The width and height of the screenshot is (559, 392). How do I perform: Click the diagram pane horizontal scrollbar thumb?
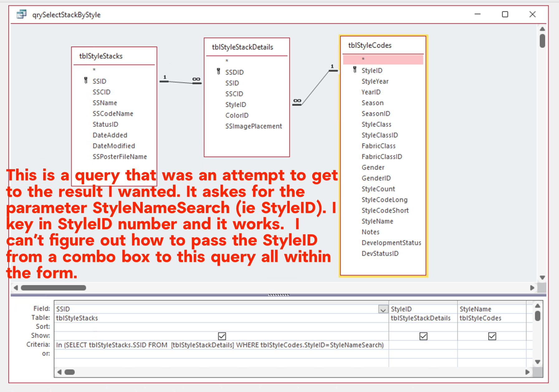[x=53, y=288]
